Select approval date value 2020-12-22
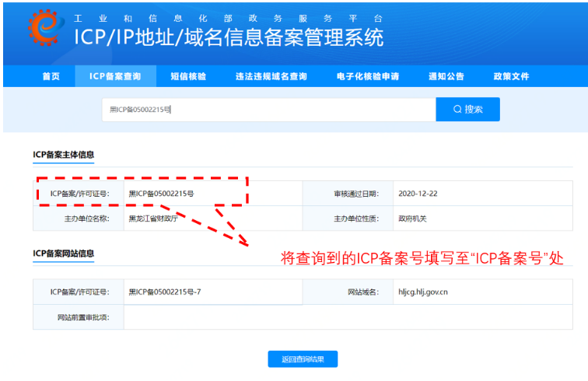588x381 pixels. (x=418, y=194)
